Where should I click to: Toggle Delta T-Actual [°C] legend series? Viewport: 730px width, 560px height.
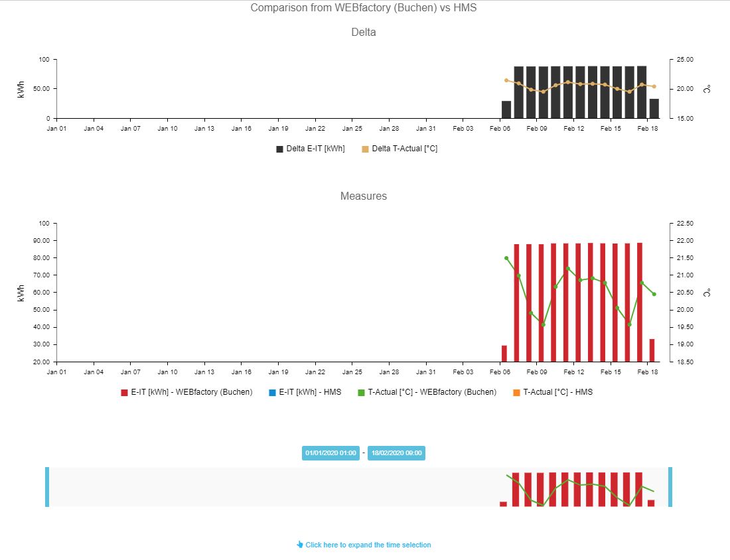404,149
